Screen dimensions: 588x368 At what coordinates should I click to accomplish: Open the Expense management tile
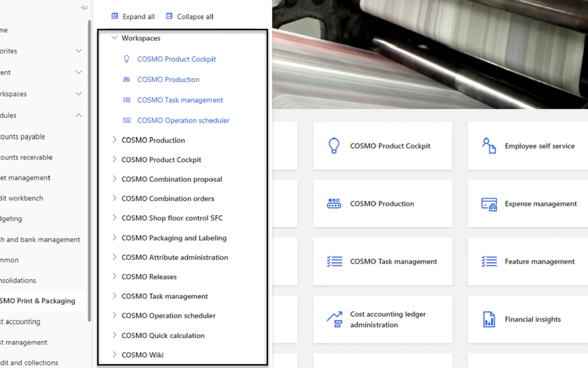click(528, 204)
